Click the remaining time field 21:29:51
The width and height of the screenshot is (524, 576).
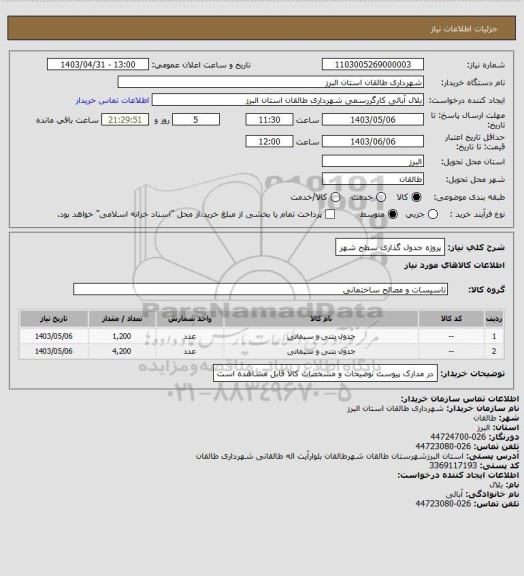click(x=125, y=120)
